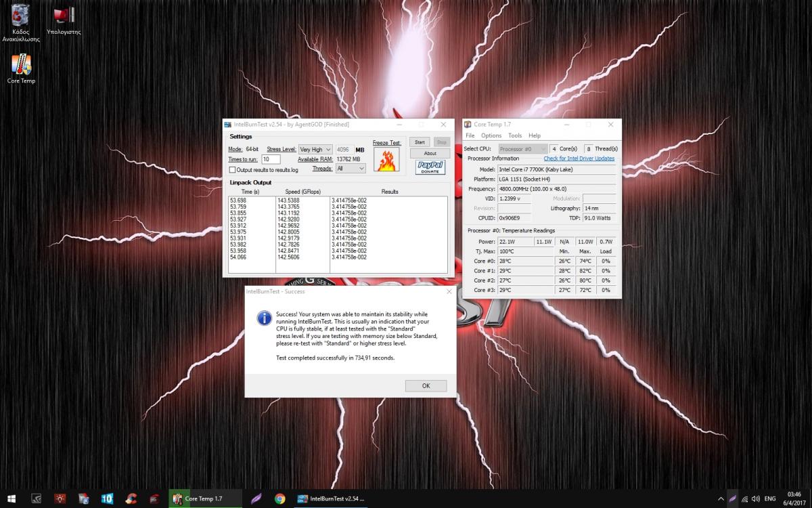Viewport: 812px width, 508px height.
Task: Click the PayPal Donate image button
Action: (430, 167)
